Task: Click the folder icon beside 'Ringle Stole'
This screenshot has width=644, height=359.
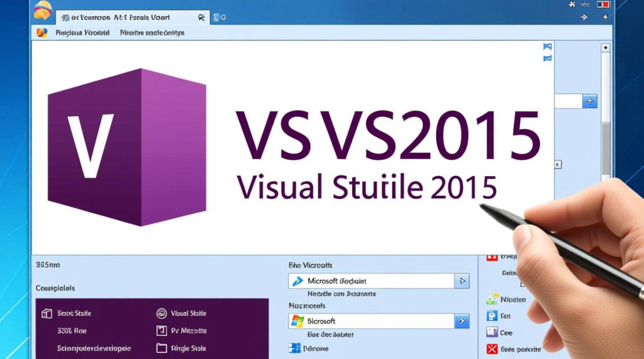Action: 161,348
